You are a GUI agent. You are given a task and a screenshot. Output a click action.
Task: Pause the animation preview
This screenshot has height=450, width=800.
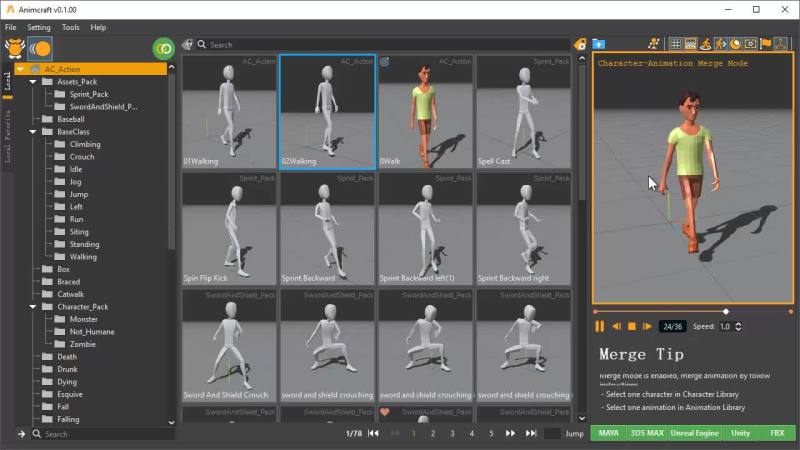[x=599, y=327]
